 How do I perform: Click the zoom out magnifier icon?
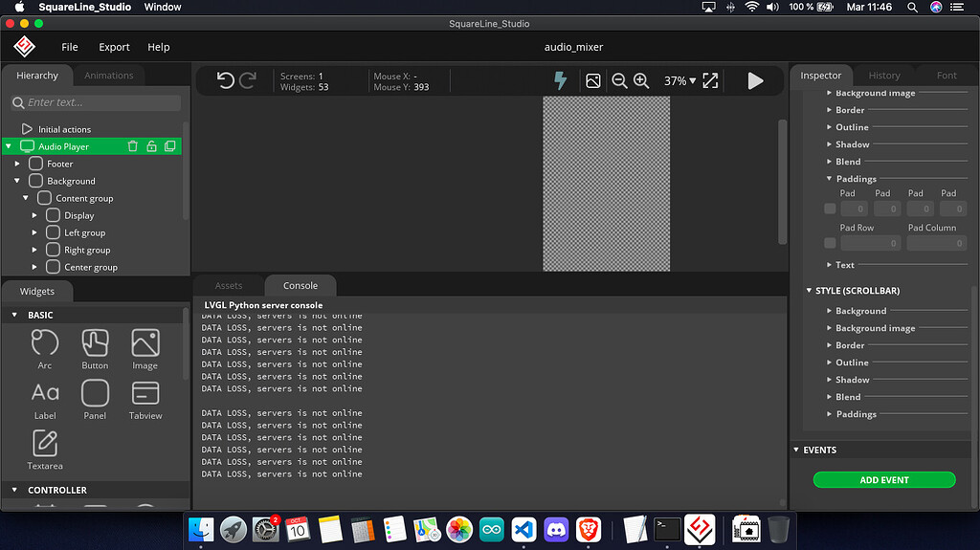619,81
